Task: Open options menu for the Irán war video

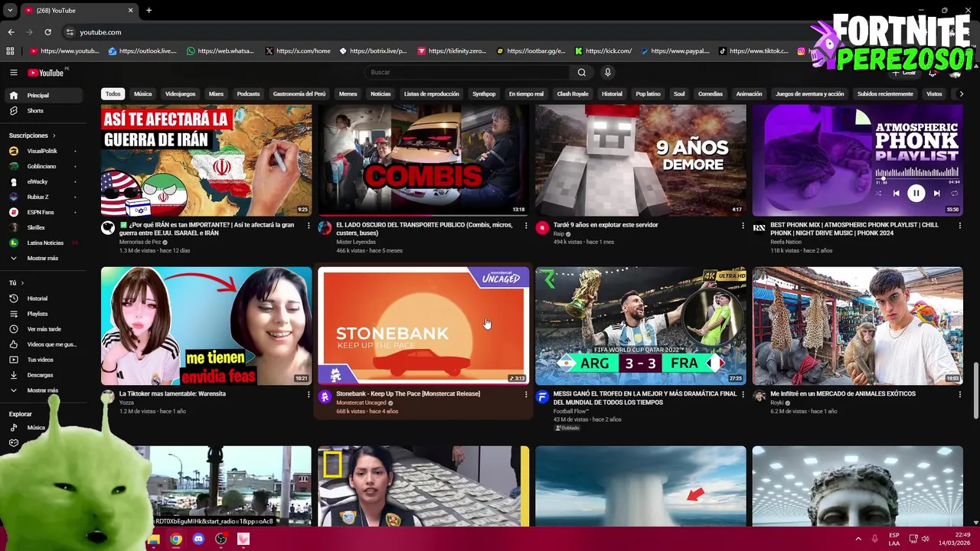Action: click(309, 226)
